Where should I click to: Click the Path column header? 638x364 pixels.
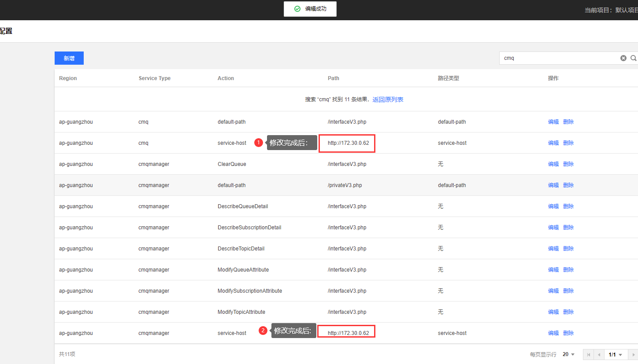pyautogui.click(x=334, y=78)
